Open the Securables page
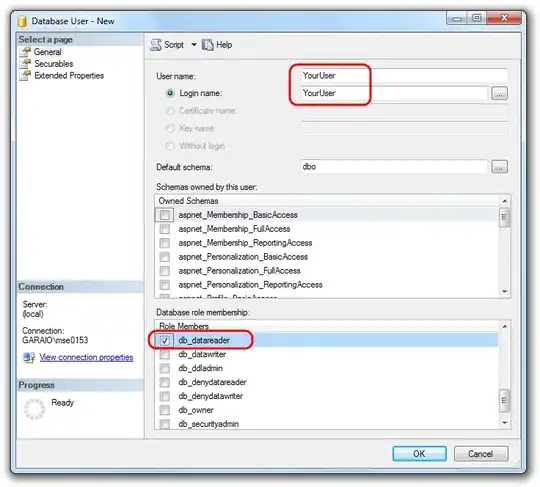This screenshot has height=487, width=540. click(54, 64)
